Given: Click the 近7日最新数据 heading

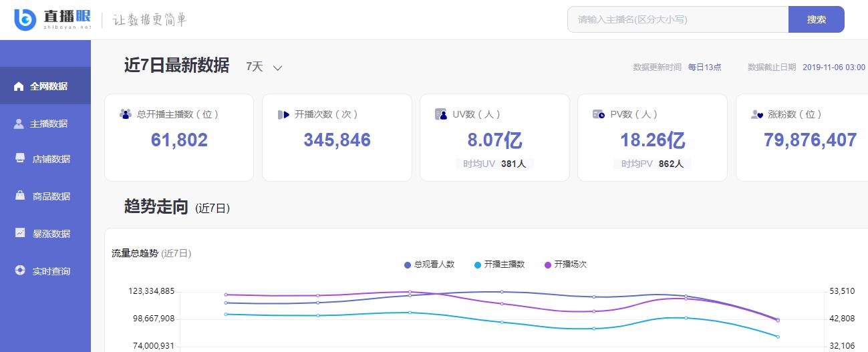Looking at the screenshot, I should pyautogui.click(x=176, y=65).
